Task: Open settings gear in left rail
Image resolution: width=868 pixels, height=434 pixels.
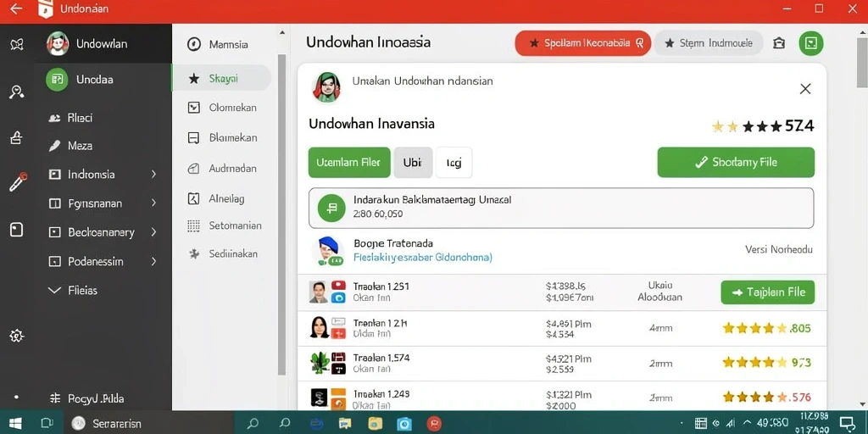Action: 17,336
